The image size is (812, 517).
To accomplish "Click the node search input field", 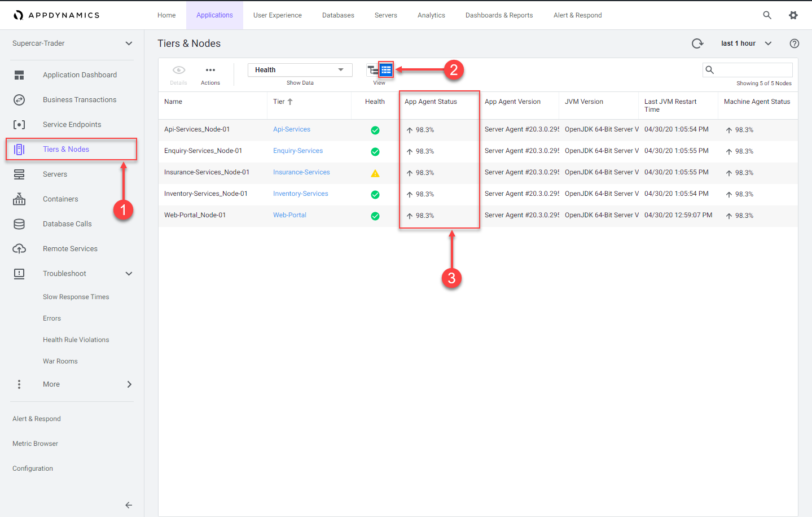I will [748, 70].
